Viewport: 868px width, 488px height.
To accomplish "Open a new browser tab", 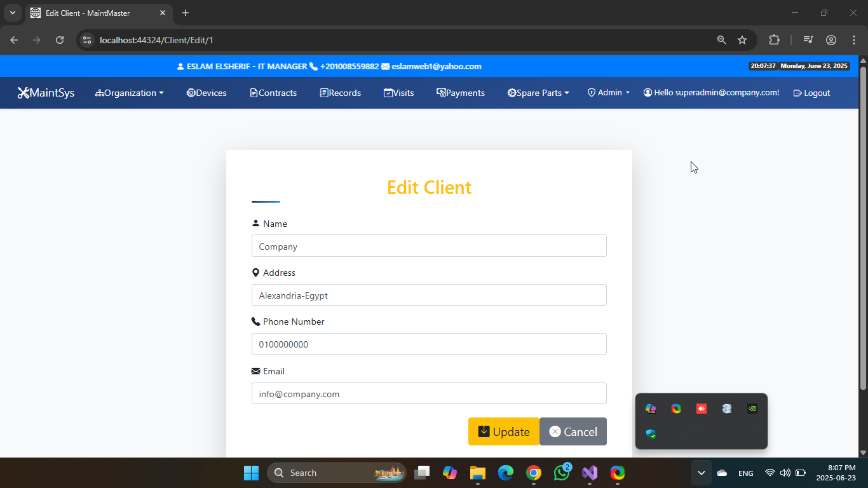I will [x=186, y=13].
